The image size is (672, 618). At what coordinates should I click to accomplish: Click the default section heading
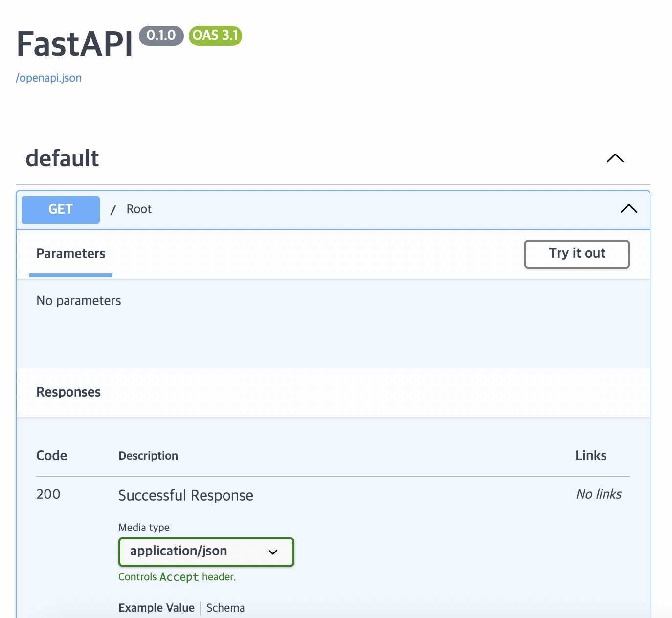(62, 158)
